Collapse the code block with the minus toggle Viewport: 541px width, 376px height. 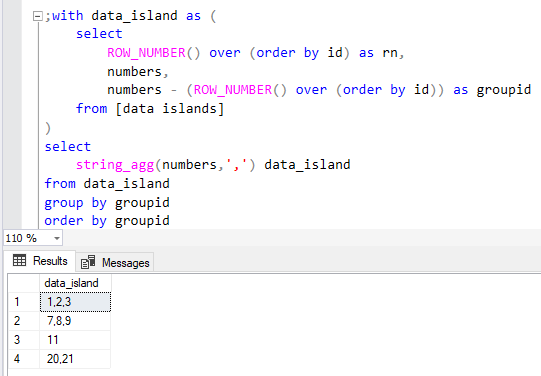click(38, 16)
